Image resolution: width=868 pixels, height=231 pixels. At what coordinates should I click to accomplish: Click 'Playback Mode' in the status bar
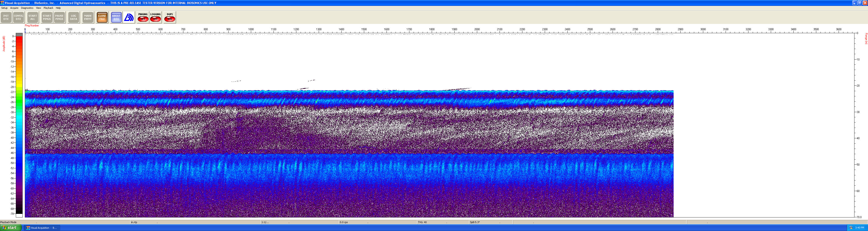click(8, 222)
